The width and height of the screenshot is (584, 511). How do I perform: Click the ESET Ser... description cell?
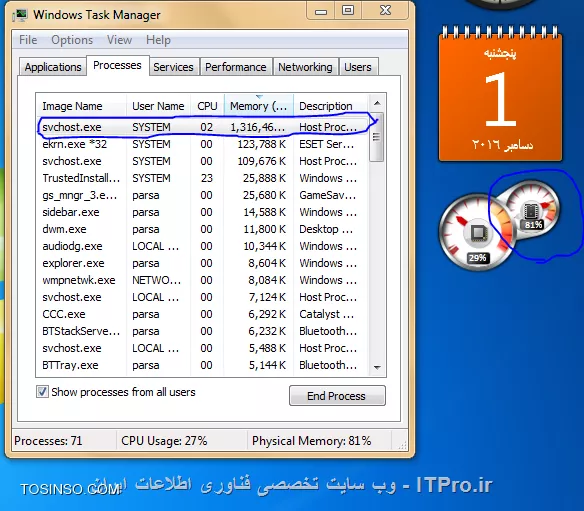(x=326, y=144)
